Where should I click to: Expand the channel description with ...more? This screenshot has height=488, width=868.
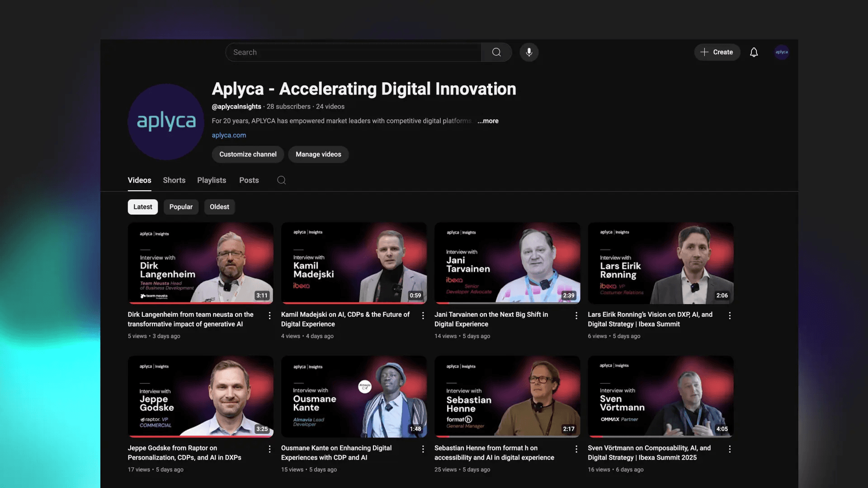tap(487, 121)
